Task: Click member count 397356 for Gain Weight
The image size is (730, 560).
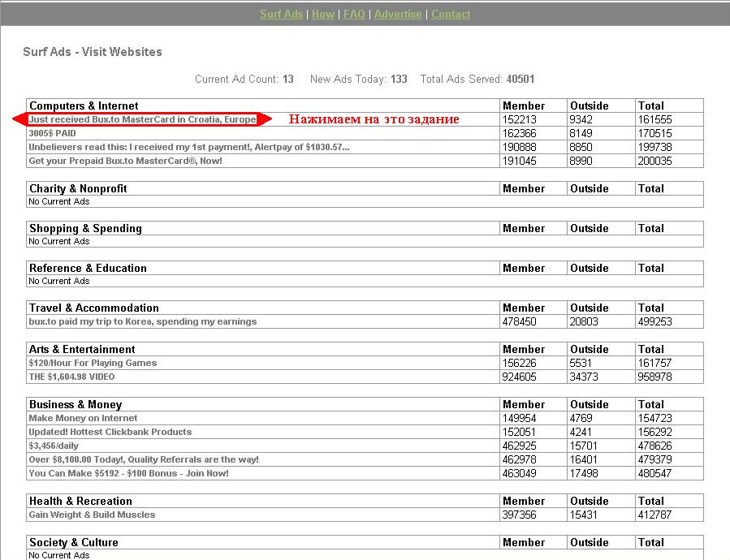Action: (x=520, y=515)
